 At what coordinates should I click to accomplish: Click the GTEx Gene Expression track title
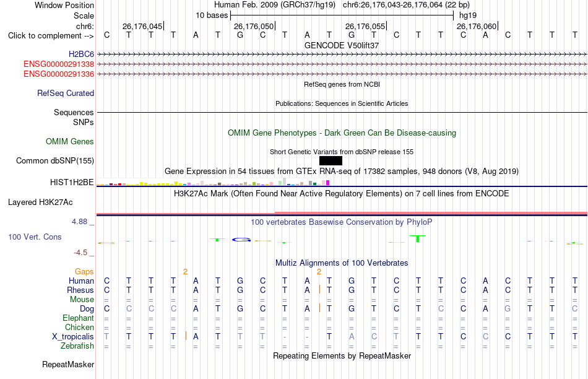click(342, 172)
